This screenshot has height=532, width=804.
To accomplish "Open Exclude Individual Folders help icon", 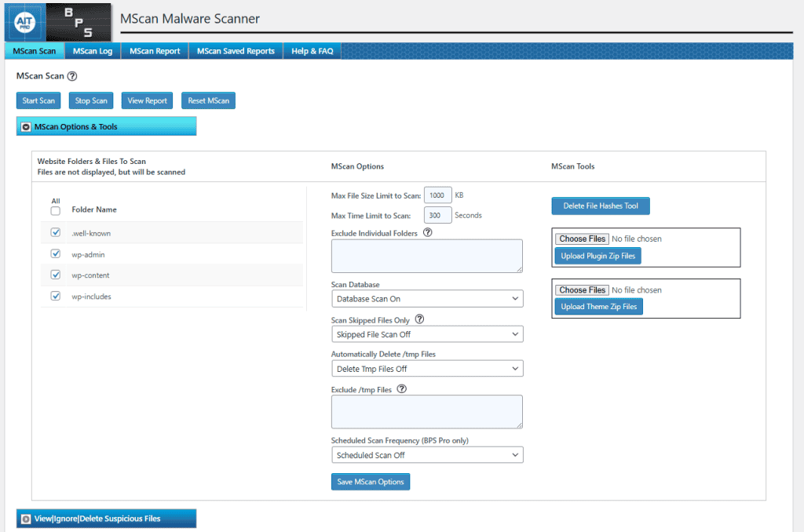I will [x=428, y=233].
